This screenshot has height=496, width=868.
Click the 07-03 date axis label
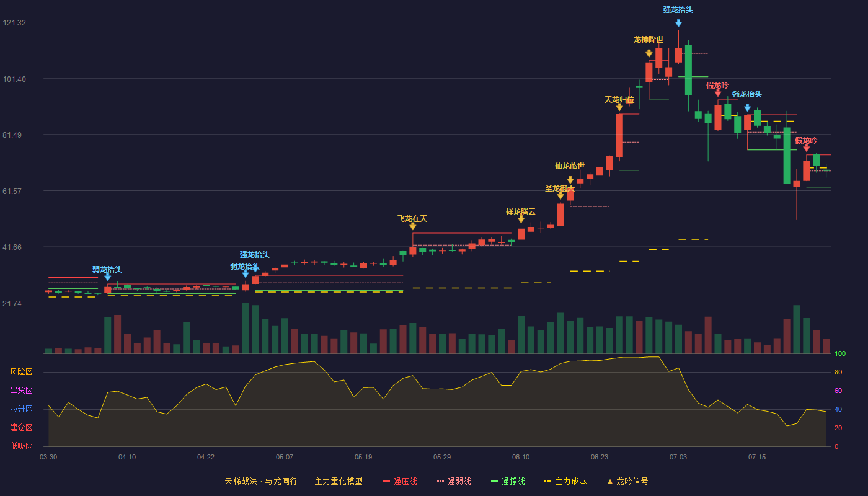678,457
